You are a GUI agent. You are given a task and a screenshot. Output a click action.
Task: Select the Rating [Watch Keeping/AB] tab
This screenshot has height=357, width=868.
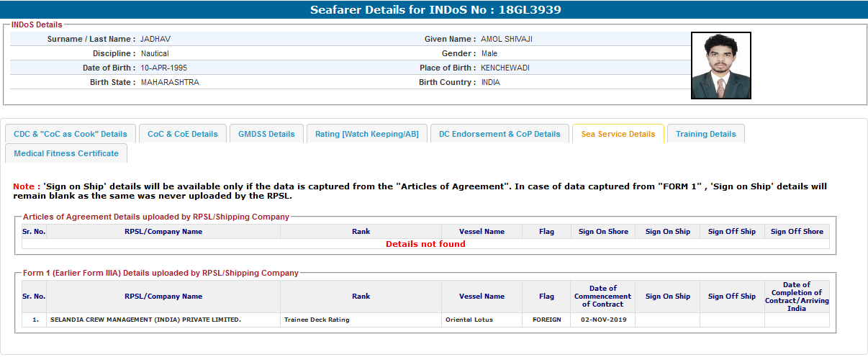366,134
